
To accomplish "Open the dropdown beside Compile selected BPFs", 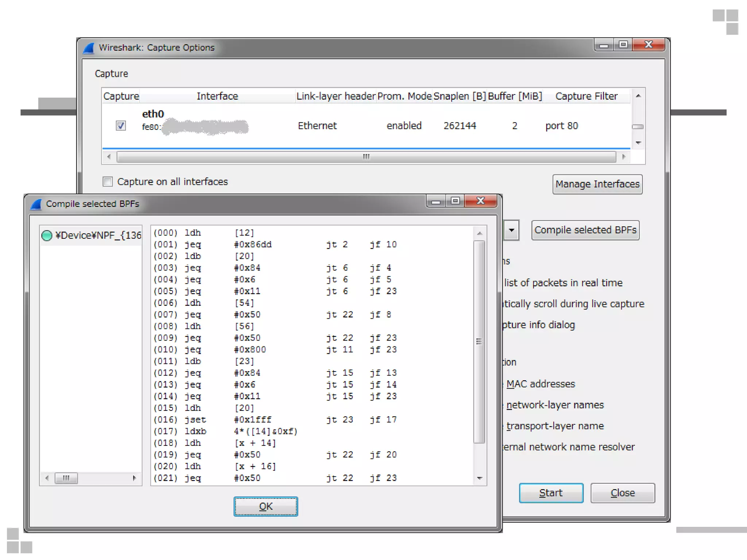I will tap(511, 230).
